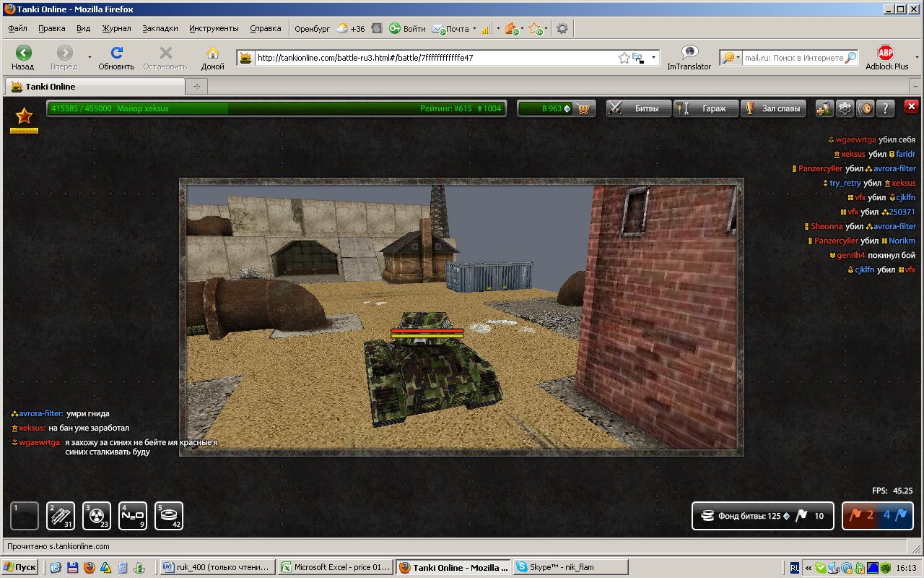Open floppy disk quick launch icon

[x=71, y=567]
